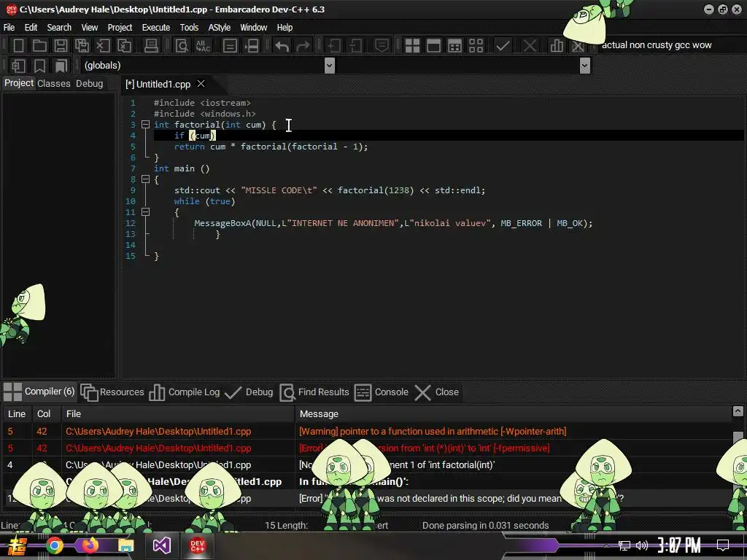Open the Help menu
Screen dimensions: 747x560
tap(285, 28)
